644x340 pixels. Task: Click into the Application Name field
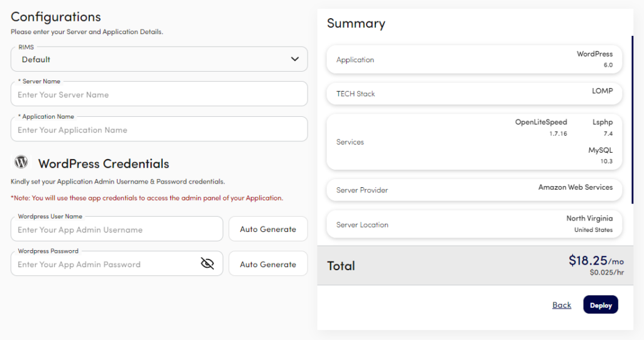tap(158, 130)
